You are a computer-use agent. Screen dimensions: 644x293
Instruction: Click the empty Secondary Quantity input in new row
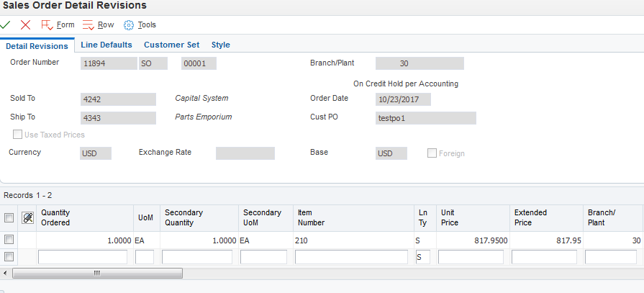click(x=197, y=257)
